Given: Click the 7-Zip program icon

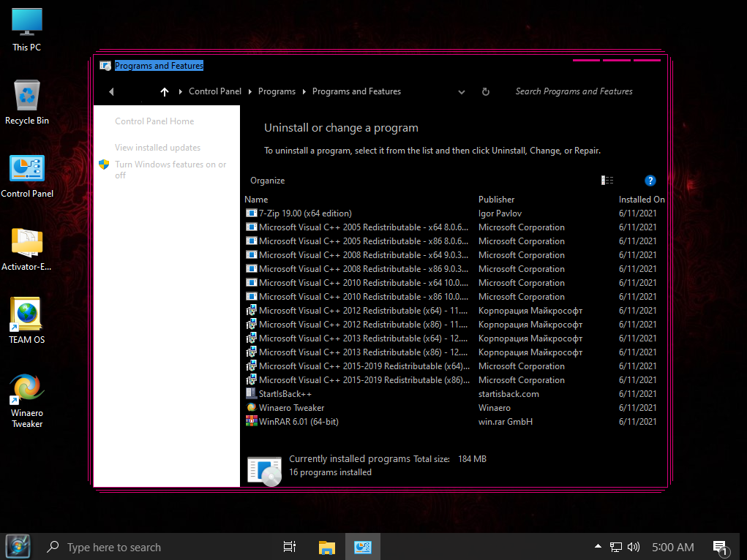Looking at the screenshot, I should coord(251,213).
